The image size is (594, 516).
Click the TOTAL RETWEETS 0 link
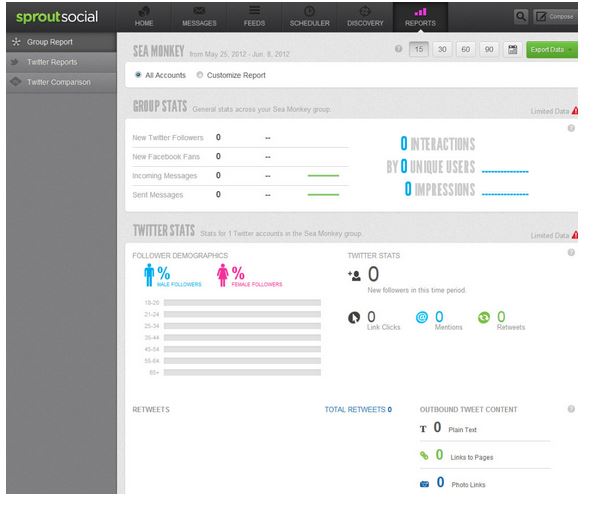click(x=358, y=410)
